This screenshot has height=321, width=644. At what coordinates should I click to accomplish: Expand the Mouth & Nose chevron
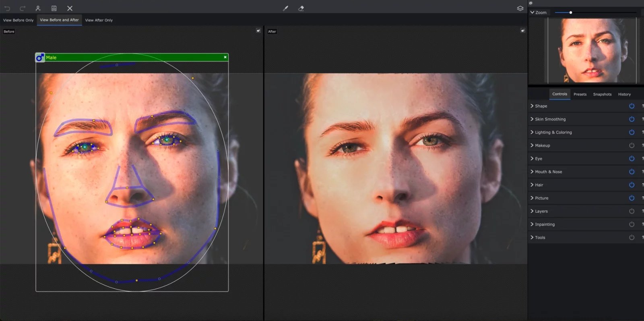click(x=532, y=172)
